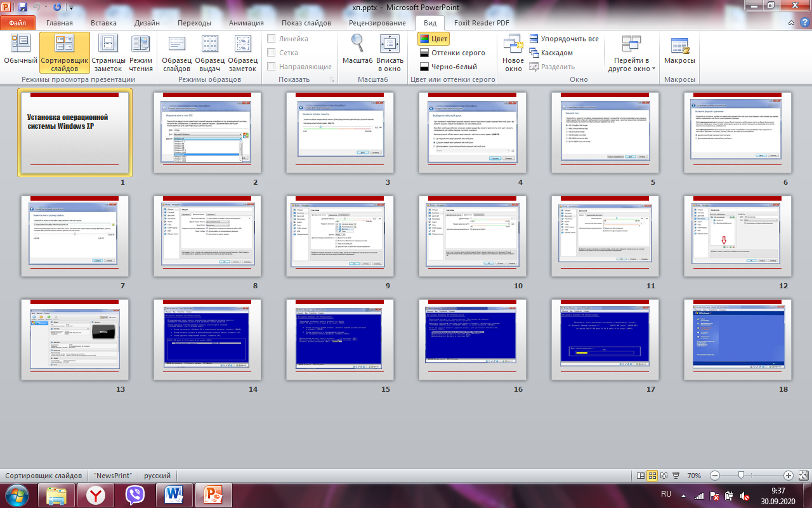Open the Файл menu tab
The height and width of the screenshot is (508, 812).
click(18, 23)
